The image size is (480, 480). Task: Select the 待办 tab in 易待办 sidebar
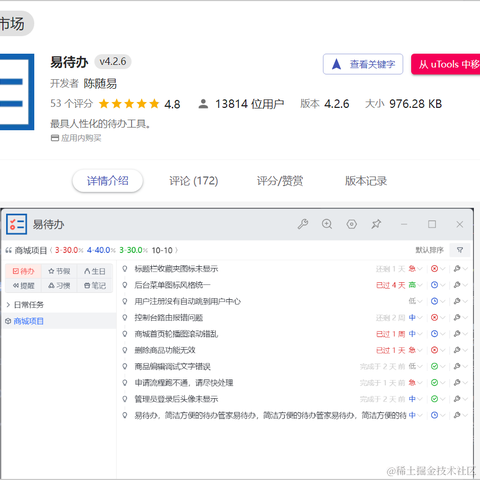[23, 271]
